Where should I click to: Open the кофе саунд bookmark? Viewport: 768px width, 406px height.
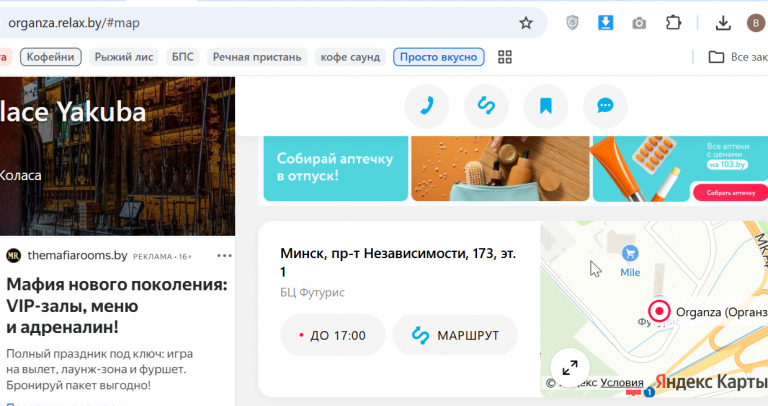click(350, 57)
